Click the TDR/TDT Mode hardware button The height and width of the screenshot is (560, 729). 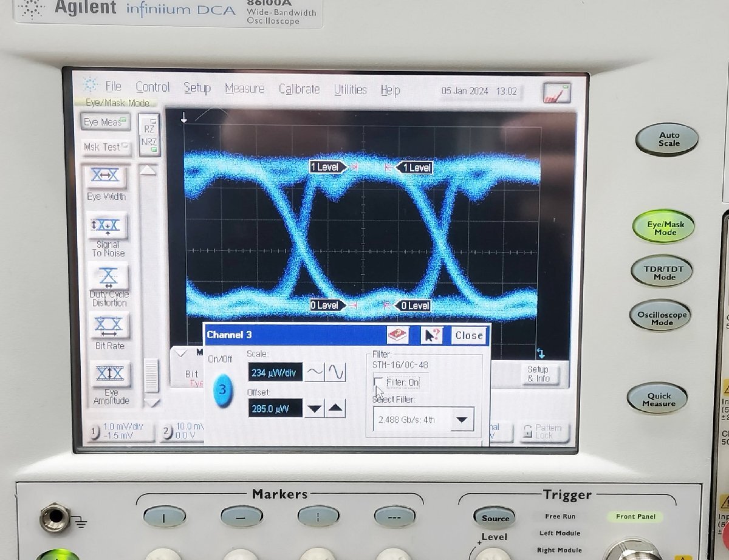coord(663,272)
